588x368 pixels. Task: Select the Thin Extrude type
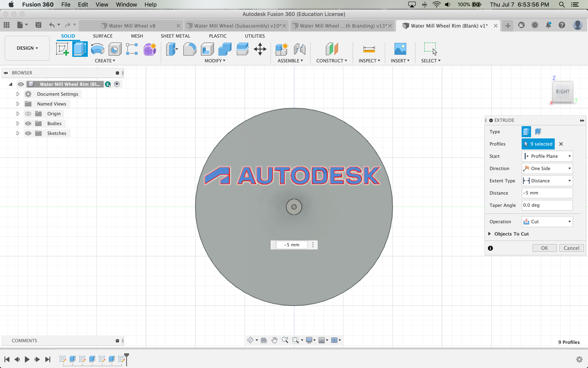coord(538,132)
